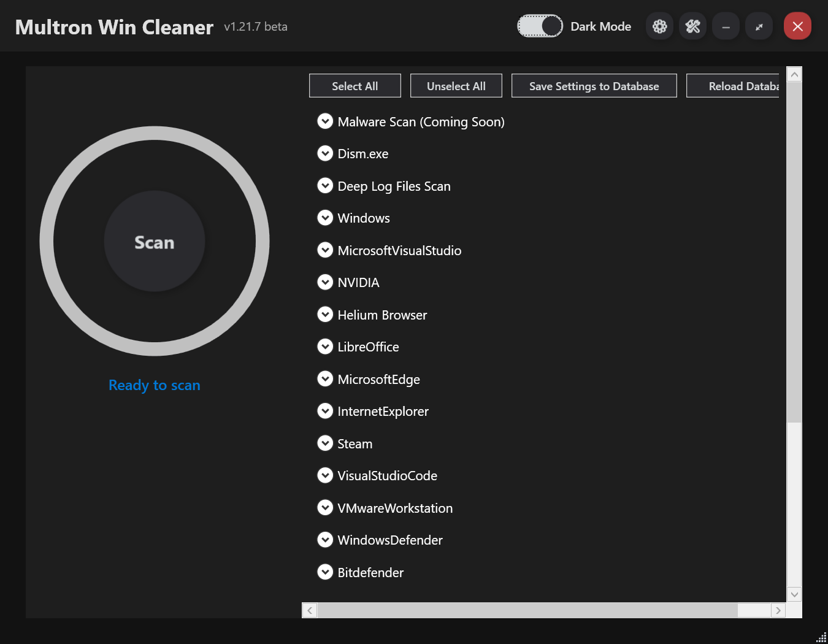The width and height of the screenshot is (828, 644).
Task: Expand the VisualStudioCode chevron
Action: (325, 475)
